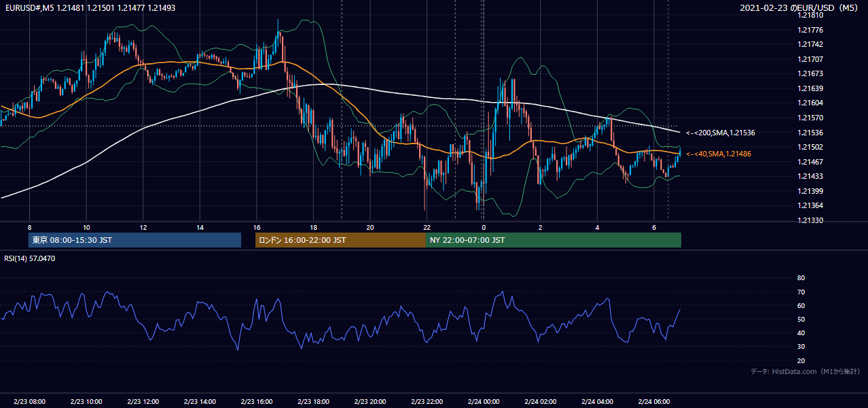This screenshot has width=868, height=408.
Task: Click the 2/23 16:00 date label
Action: coord(256,402)
